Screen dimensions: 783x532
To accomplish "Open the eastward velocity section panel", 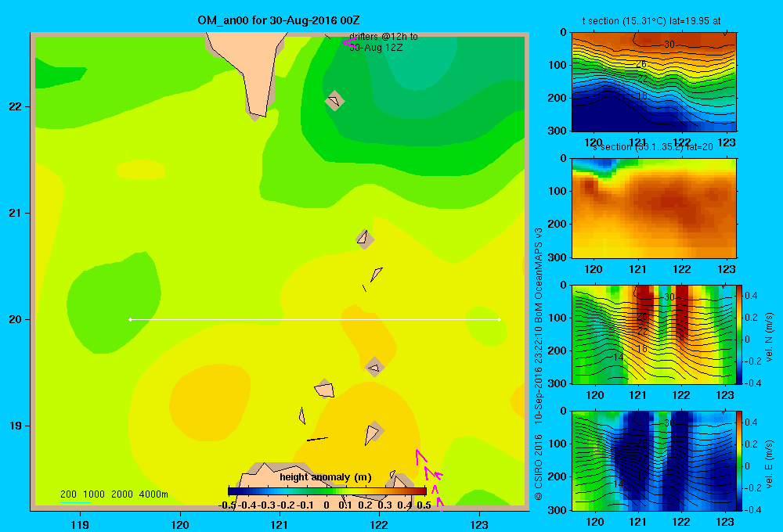I will pyautogui.click(x=654, y=461).
